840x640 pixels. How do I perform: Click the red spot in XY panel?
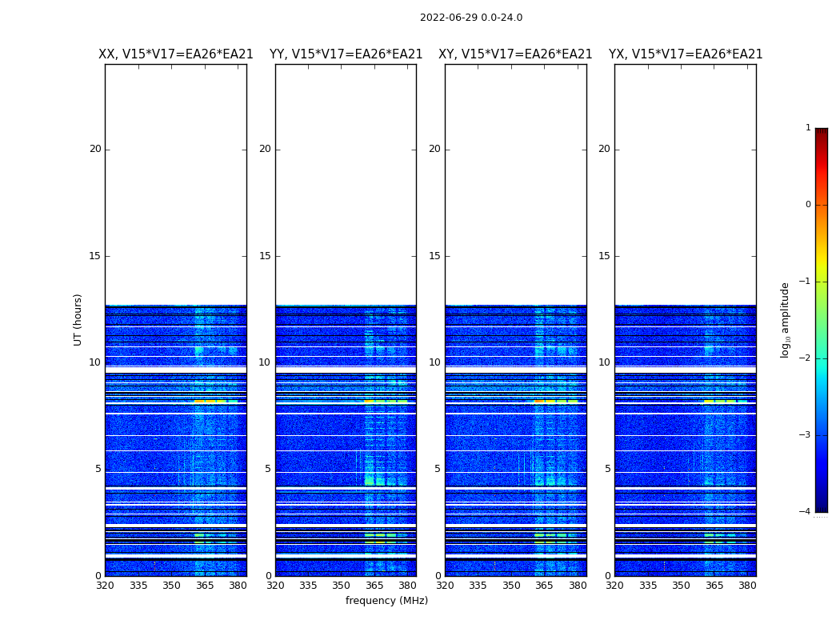pos(494,566)
